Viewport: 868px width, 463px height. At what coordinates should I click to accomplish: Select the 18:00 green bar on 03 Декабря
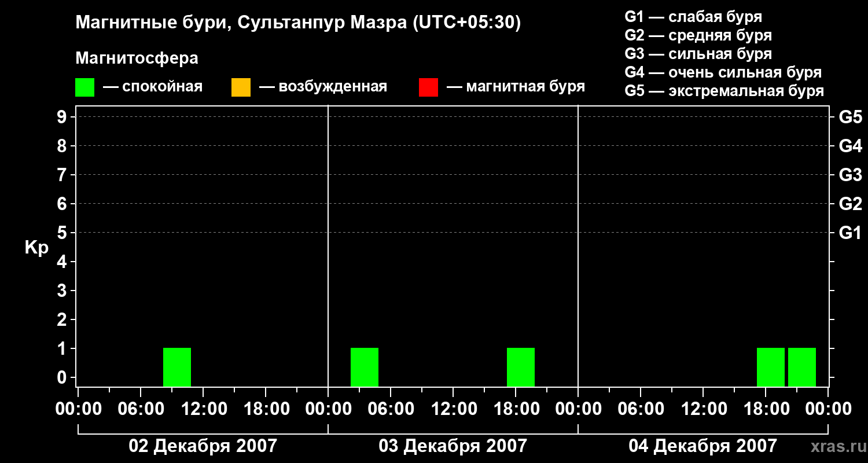click(521, 367)
